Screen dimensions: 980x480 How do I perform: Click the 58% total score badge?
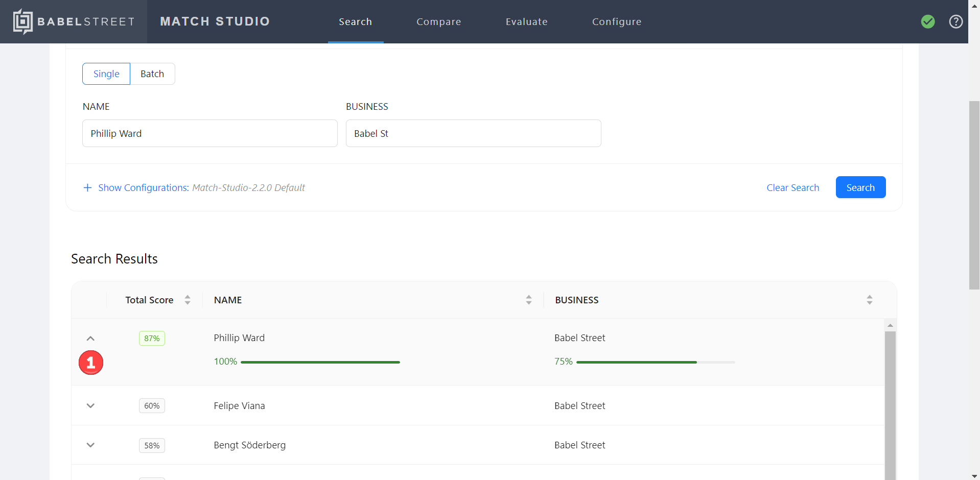tap(152, 445)
